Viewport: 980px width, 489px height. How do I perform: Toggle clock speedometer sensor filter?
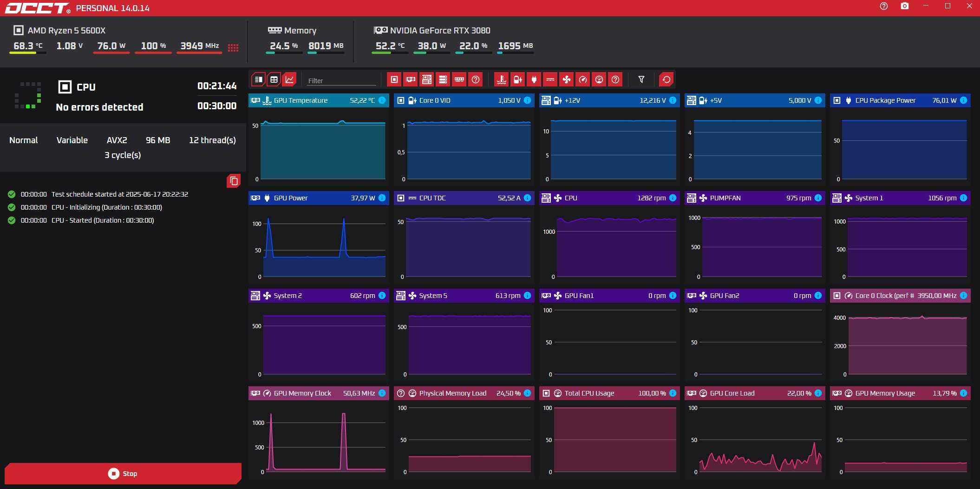pos(583,79)
